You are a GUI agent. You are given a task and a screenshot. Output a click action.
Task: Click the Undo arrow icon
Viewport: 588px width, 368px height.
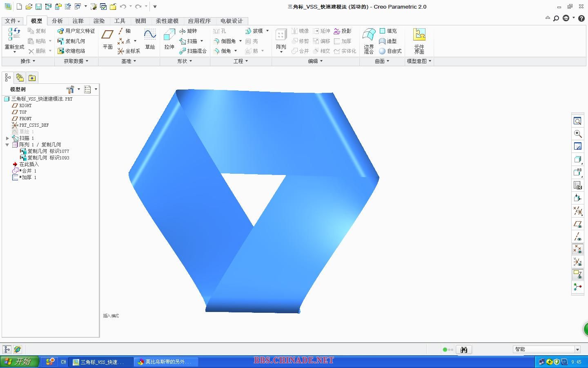click(x=123, y=7)
